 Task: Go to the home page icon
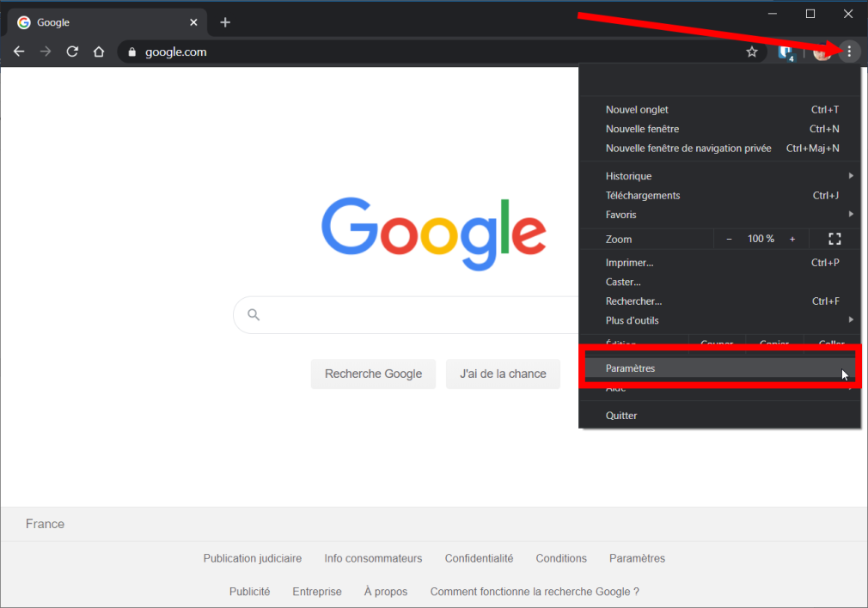[x=99, y=52]
